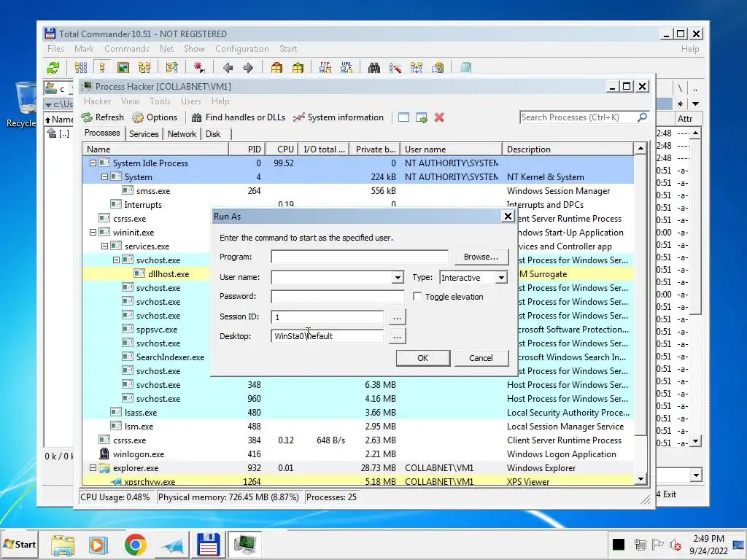Click Total Commander forward arrow icon
This screenshot has width=747, height=560.
click(x=248, y=68)
